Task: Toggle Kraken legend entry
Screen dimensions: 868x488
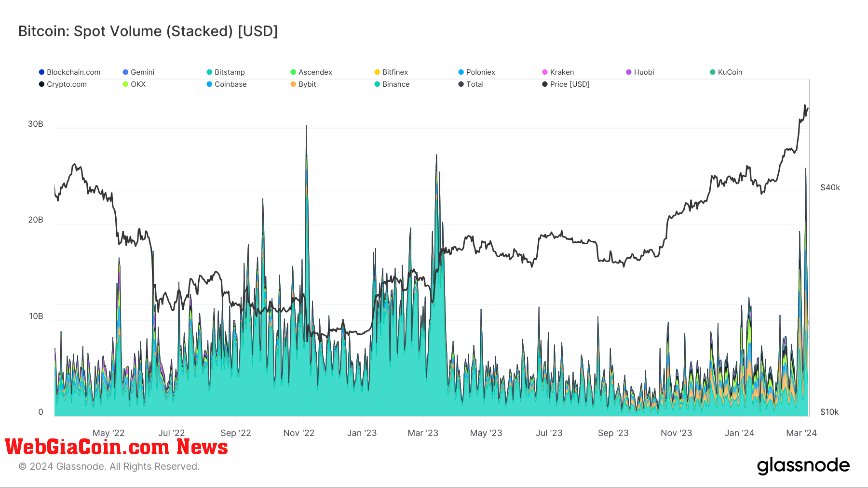Action: coord(558,72)
